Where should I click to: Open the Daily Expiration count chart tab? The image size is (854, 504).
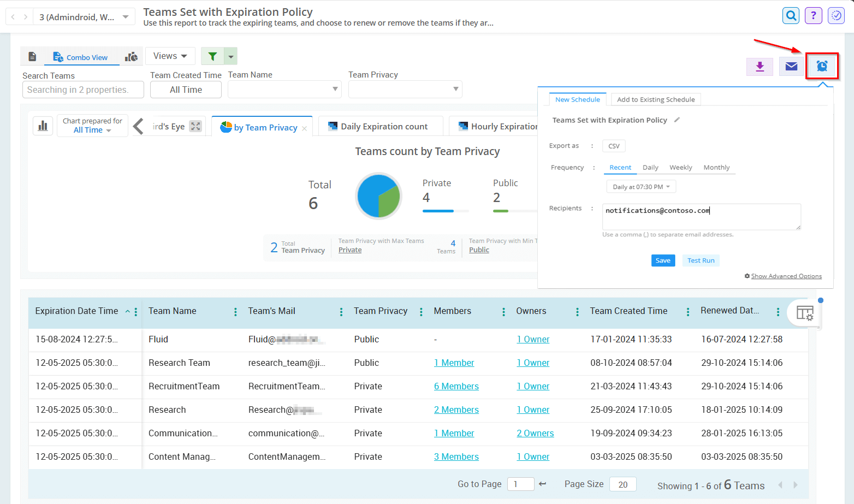[379, 127]
